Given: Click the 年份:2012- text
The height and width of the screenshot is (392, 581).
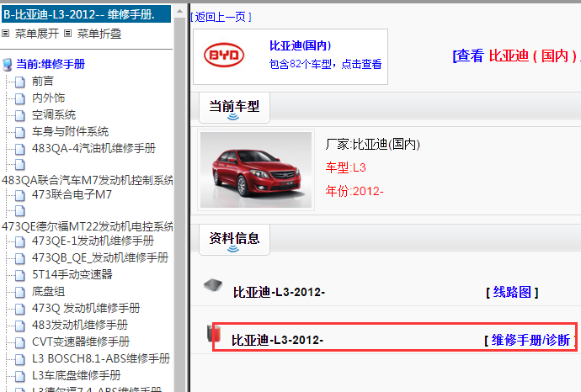Looking at the screenshot, I should coord(354,191).
